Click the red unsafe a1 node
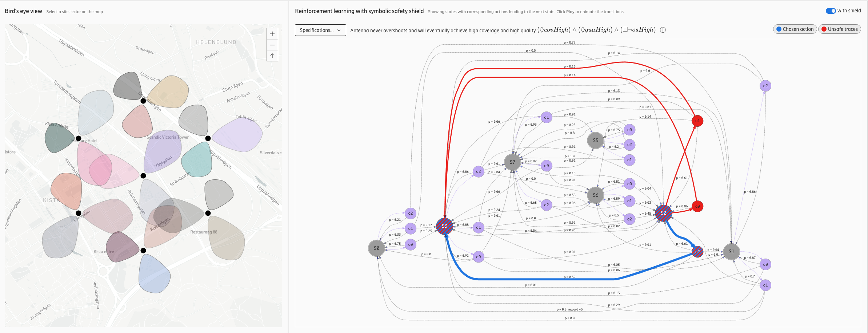 tap(697, 121)
